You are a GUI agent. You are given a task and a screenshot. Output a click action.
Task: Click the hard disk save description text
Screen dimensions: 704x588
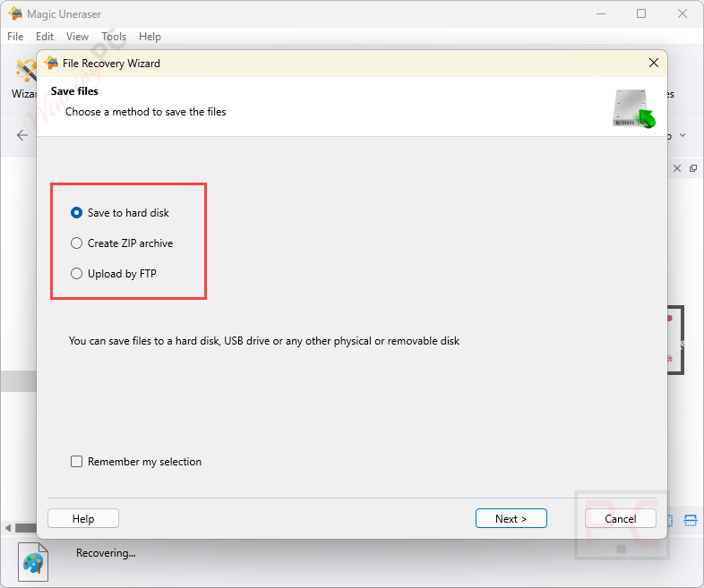coord(264,341)
